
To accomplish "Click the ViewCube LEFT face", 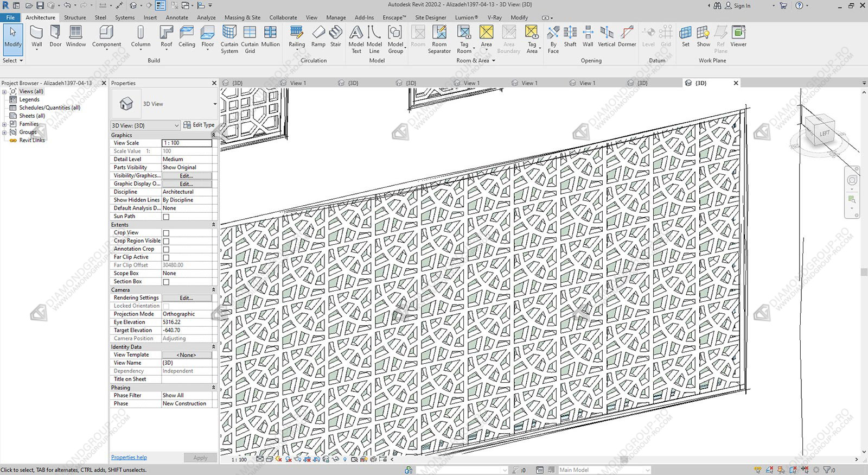I will coord(824,132).
